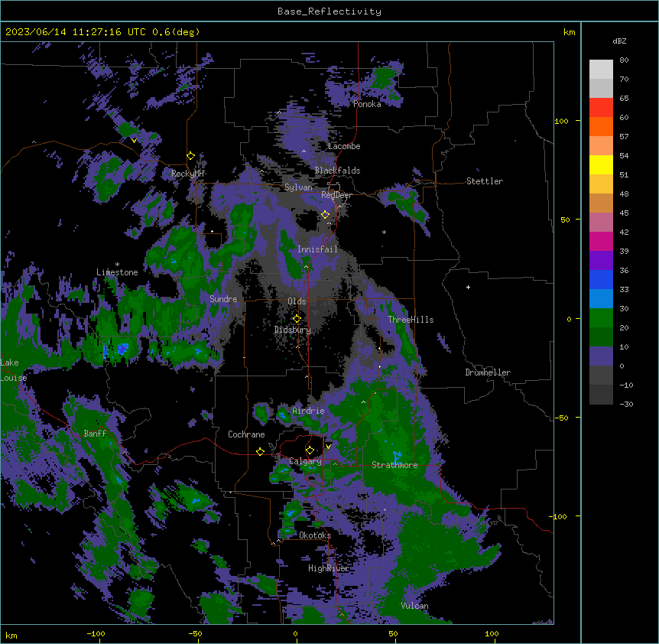Select the 80 value on dBZ legend
The height and width of the screenshot is (644, 659).
pyautogui.click(x=624, y=60)
